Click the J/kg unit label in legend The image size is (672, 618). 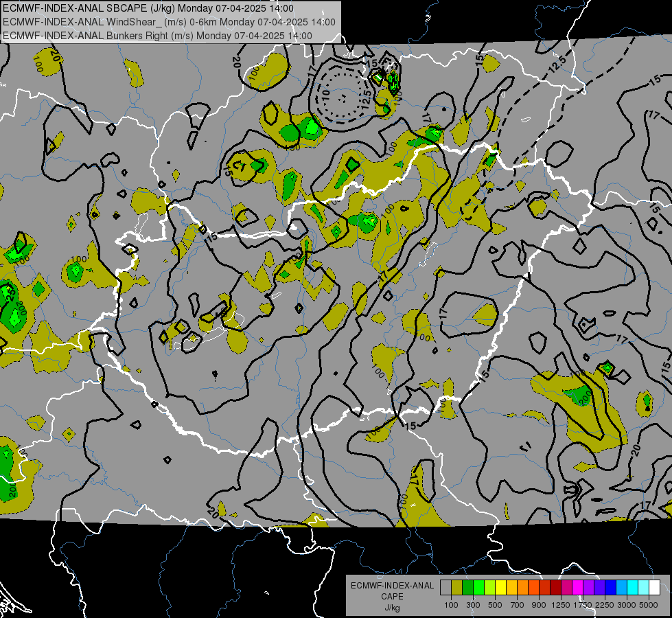pos(393,608)
